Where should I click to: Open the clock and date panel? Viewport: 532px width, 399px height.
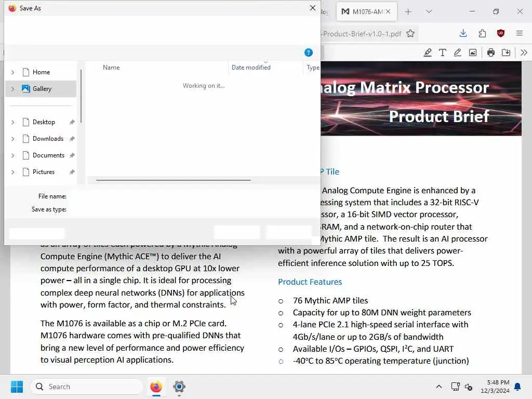[x=495, y=387]
